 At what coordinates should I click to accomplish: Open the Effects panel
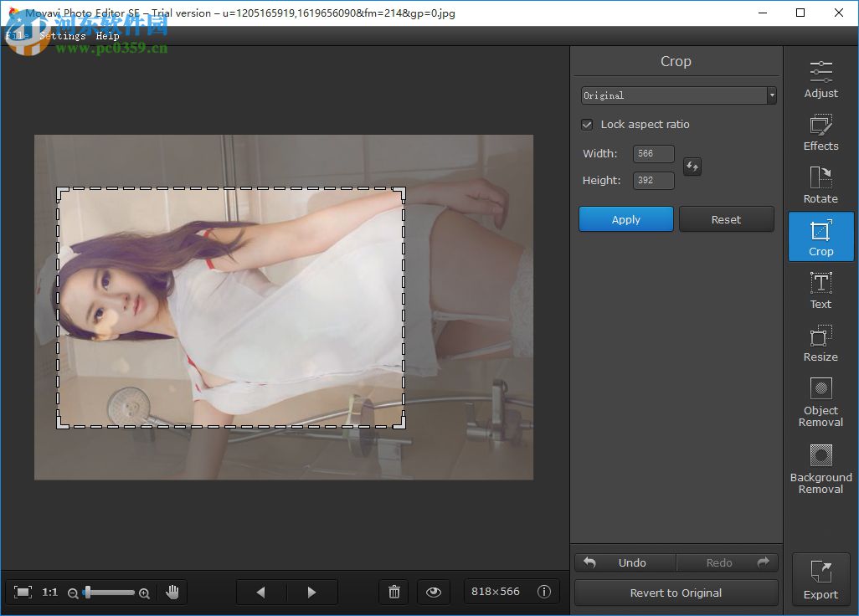[x=820, y=132]
